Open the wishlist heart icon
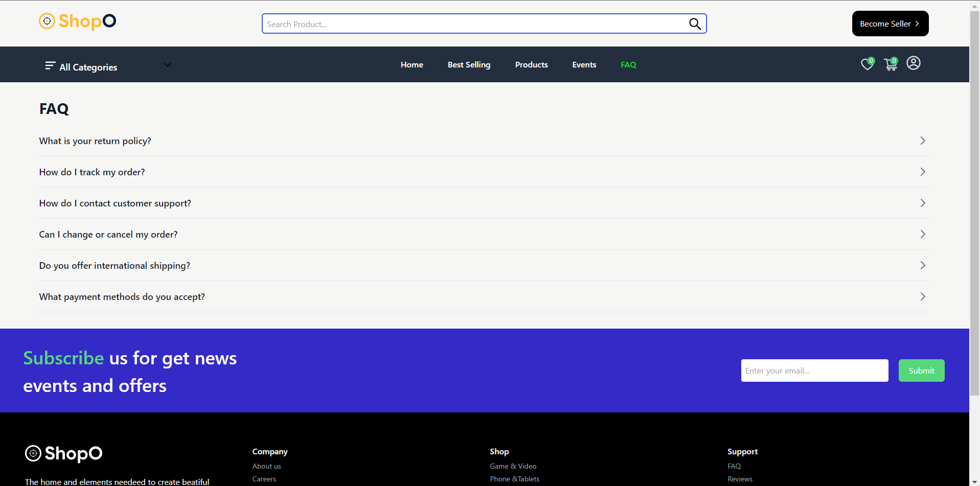 (867, 64)
